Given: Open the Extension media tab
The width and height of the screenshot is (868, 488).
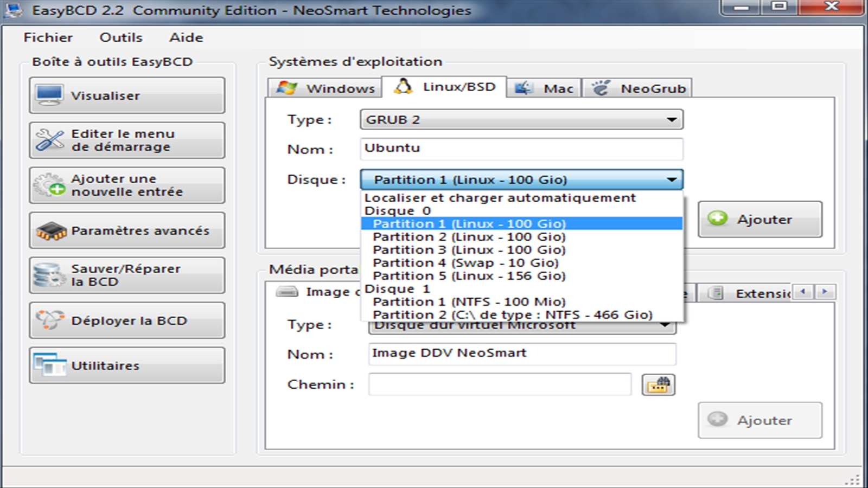Looking at the screenshot, I should click(x=744, y=293).
